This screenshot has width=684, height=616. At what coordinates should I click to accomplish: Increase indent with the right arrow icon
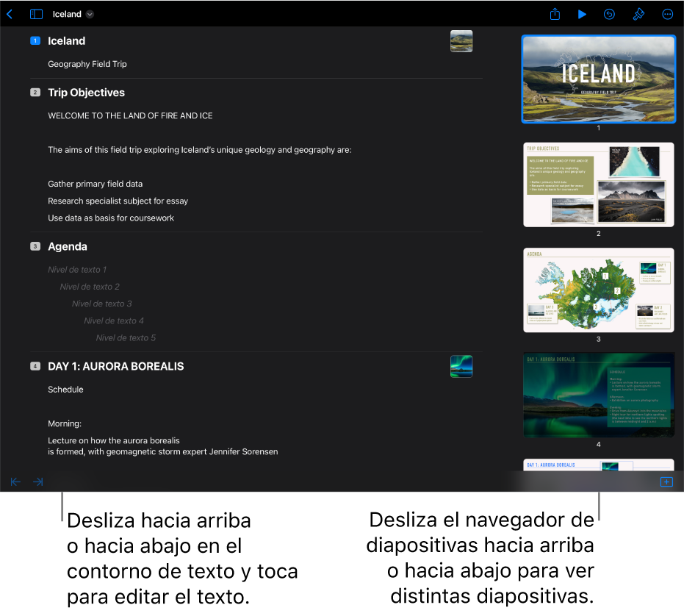click(38, 481)
